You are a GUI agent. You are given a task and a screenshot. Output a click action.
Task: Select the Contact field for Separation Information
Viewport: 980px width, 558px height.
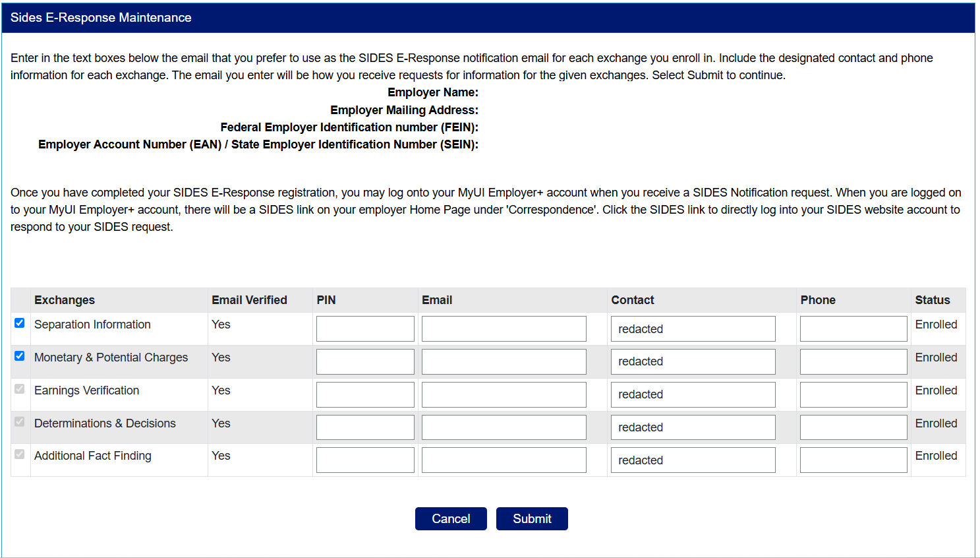693,328
